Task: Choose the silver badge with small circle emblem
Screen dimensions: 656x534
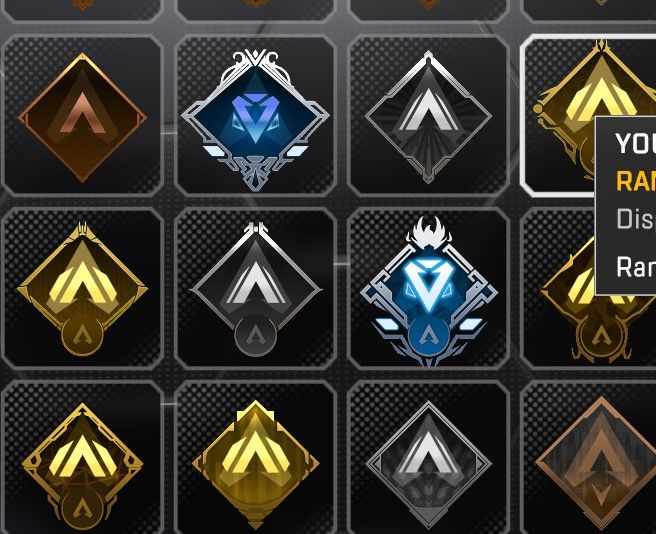Action: [x=255, y=289]
